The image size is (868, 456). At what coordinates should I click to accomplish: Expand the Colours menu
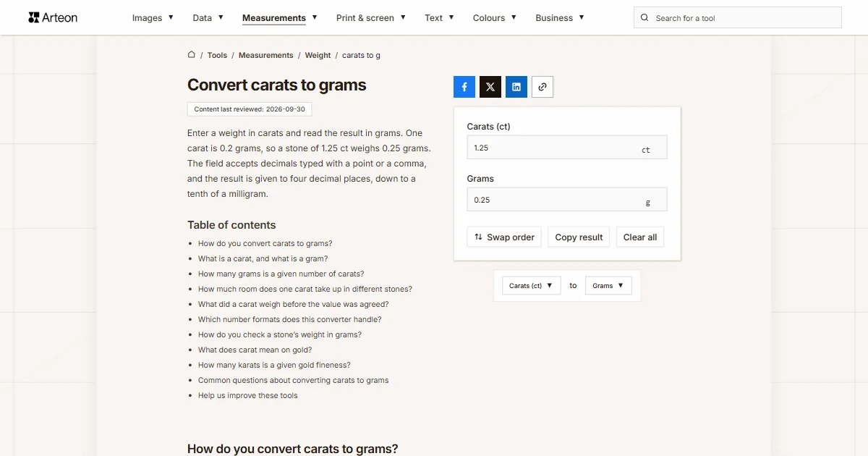(x=495, y=18)
